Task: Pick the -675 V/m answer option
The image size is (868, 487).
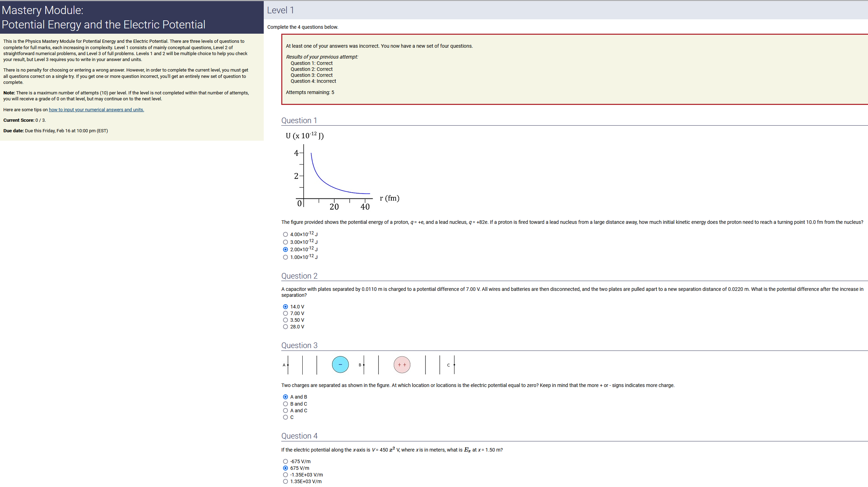Action: 285,461
